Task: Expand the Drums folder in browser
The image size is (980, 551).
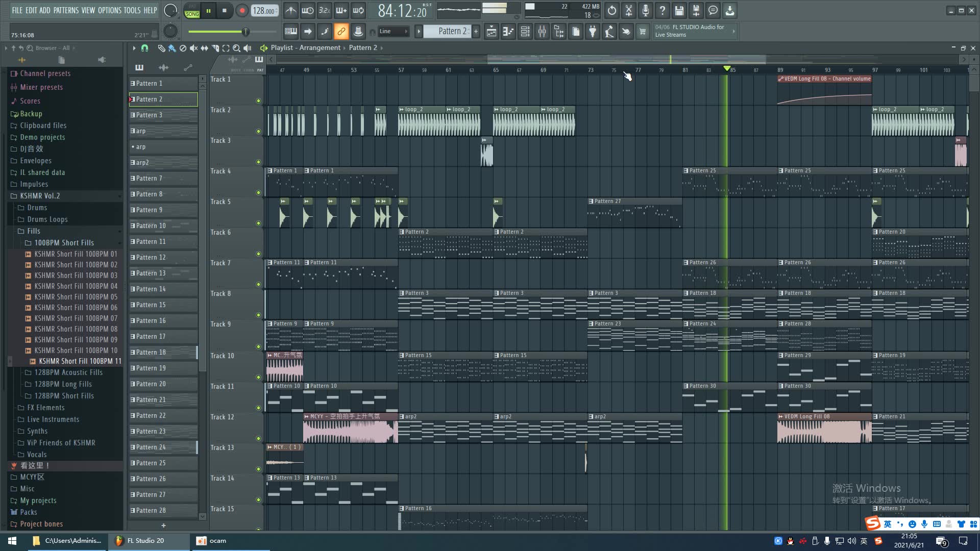Action: click(37, 207)
